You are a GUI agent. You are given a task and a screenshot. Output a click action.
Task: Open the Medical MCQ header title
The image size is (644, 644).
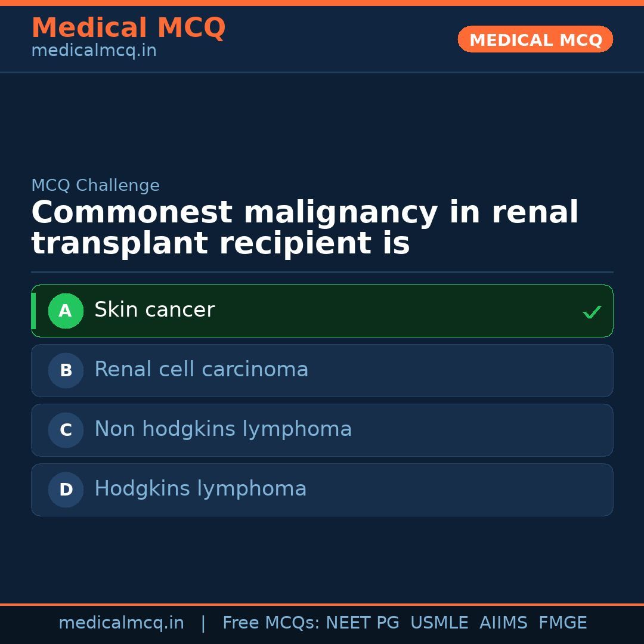click(128, 28)
